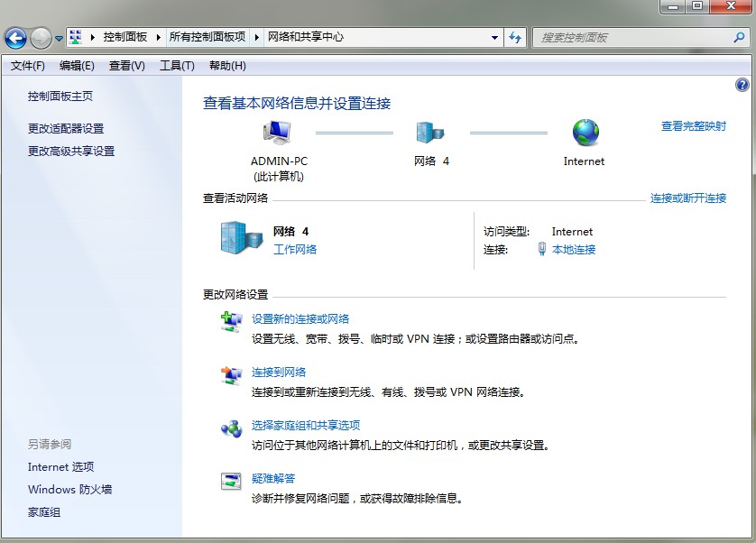Image resolution: width=756 pixels, height=543 pixels.
Task: Click the back navigation arrow
Action: click(16, 37)
